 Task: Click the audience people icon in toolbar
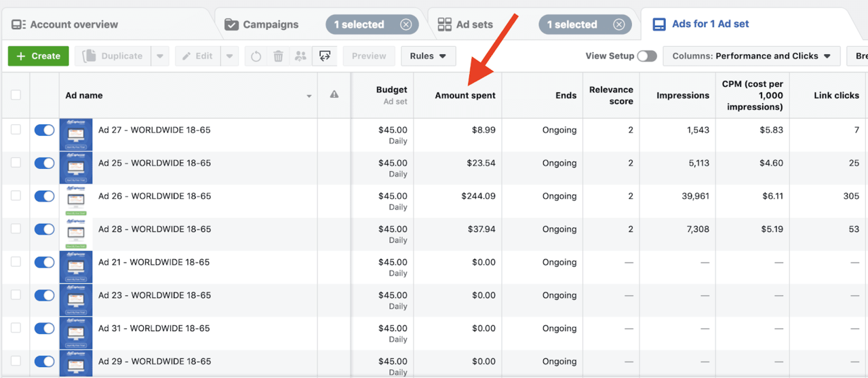pos(300,56)
